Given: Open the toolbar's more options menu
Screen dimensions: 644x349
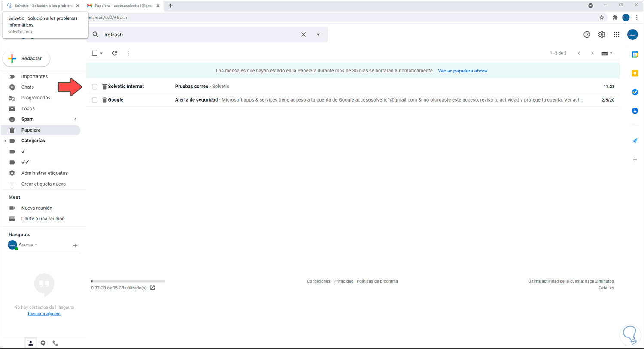Looking at the screenshot, I should [x=128, y=53].
